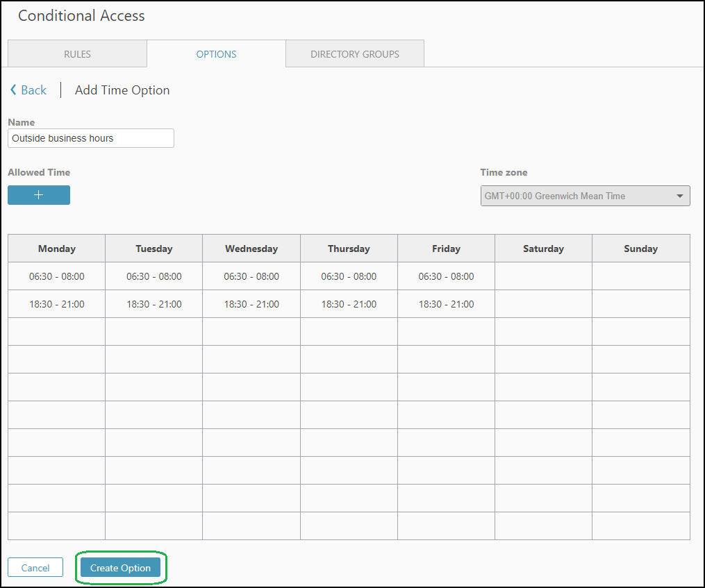
Task: Select the Friday column header
Action: click(x=446, y=249)
